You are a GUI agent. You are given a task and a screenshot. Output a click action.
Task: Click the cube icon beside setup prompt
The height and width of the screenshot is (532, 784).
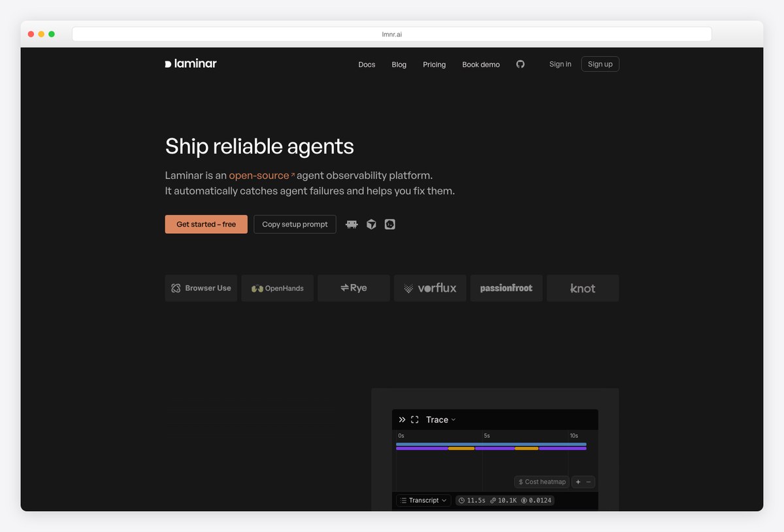(x=371, y=225)
